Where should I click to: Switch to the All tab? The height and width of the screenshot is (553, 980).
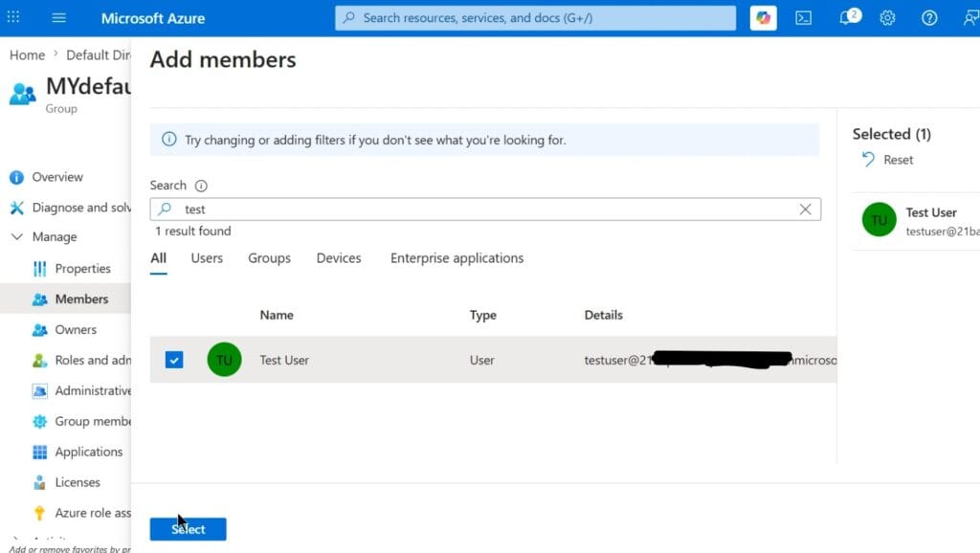coord(159,258)
